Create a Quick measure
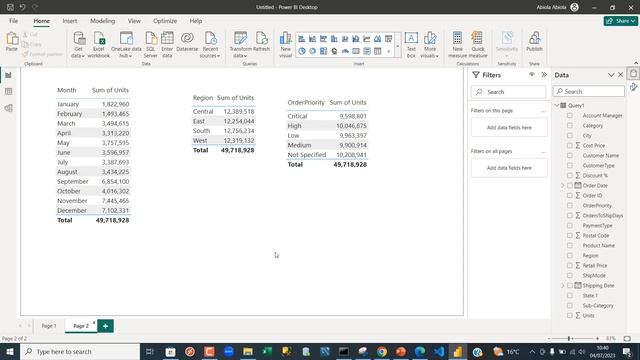 tap(478, 44)
